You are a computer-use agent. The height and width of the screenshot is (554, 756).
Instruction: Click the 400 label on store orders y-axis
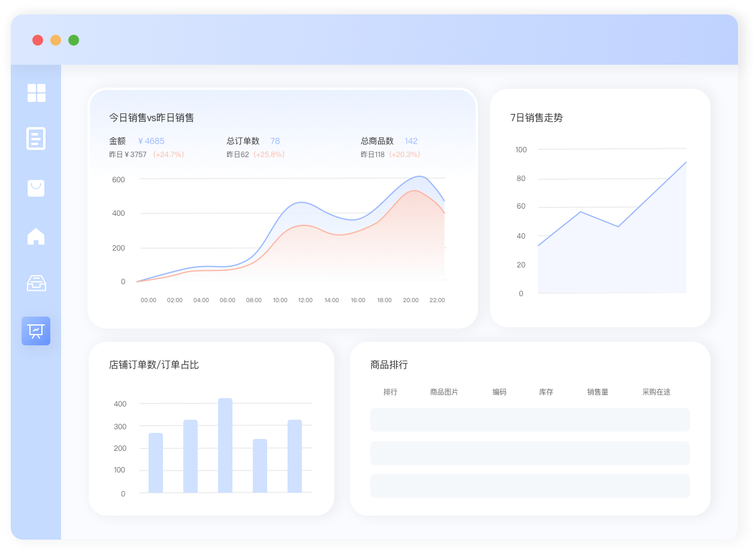(120, 404)
